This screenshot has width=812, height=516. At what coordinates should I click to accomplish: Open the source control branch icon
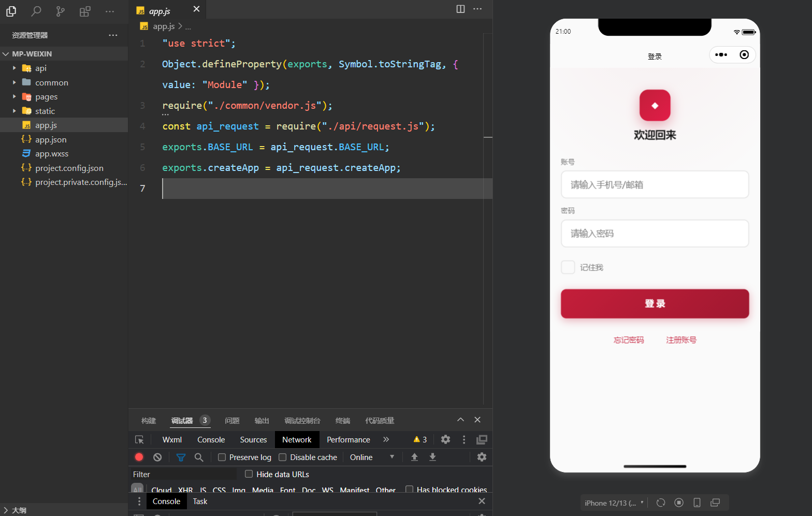(61, 11)
